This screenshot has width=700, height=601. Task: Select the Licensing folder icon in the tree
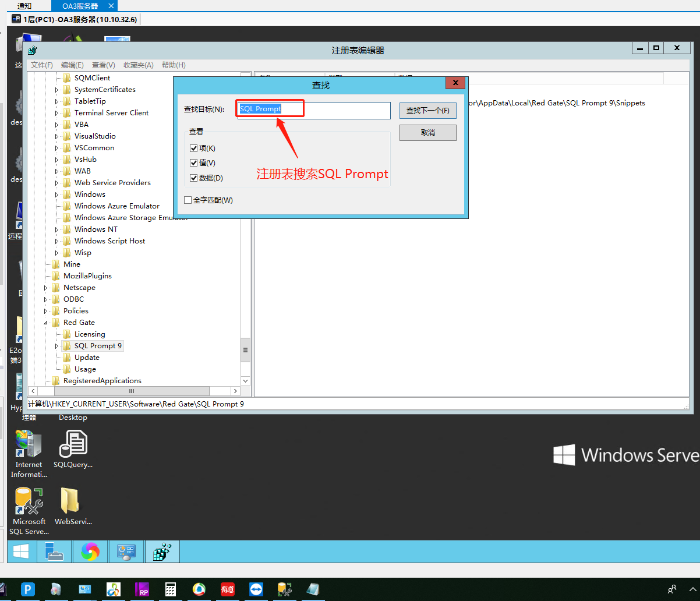pyautogui.click(x=66, y=334)
